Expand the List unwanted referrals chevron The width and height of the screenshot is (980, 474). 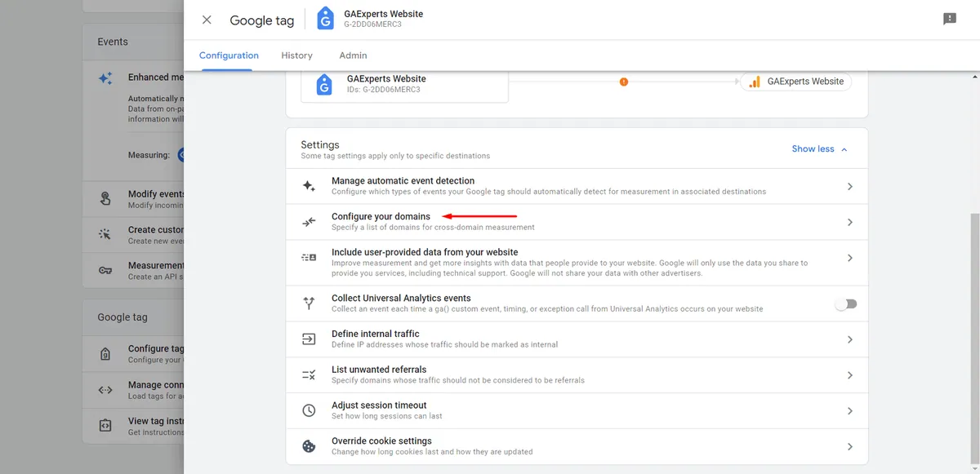point(849,375)
